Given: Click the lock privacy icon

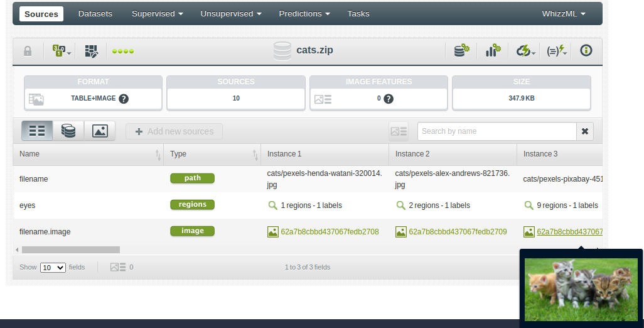Looking at the screenshot, I should point(28,52).
